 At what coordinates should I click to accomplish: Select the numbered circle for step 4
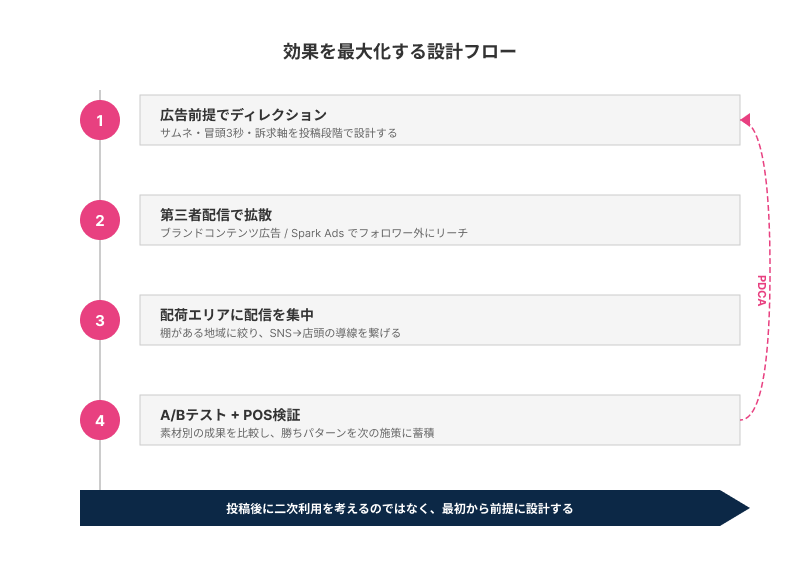pyautogui.click(x=100, y=421)
